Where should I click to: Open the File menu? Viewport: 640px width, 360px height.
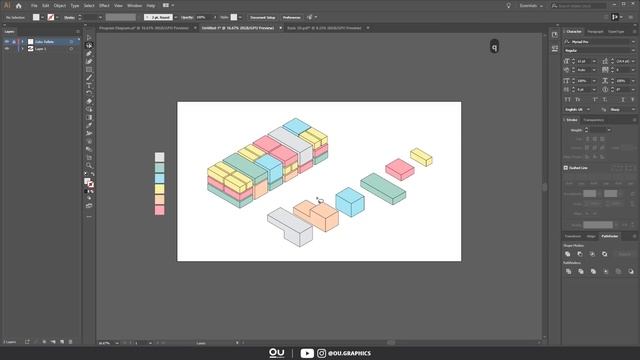click(34, 6)
